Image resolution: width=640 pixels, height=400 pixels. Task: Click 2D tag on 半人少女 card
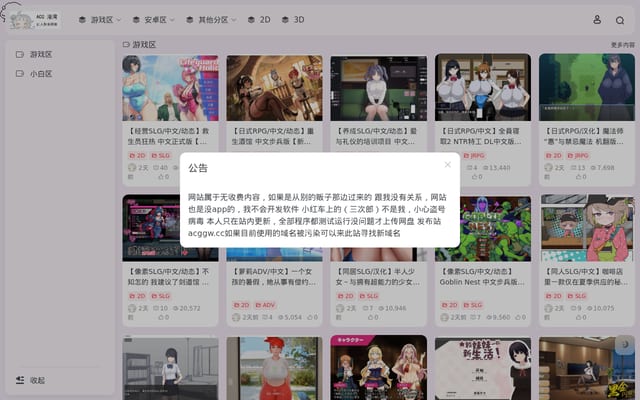[x=345, y=296]
